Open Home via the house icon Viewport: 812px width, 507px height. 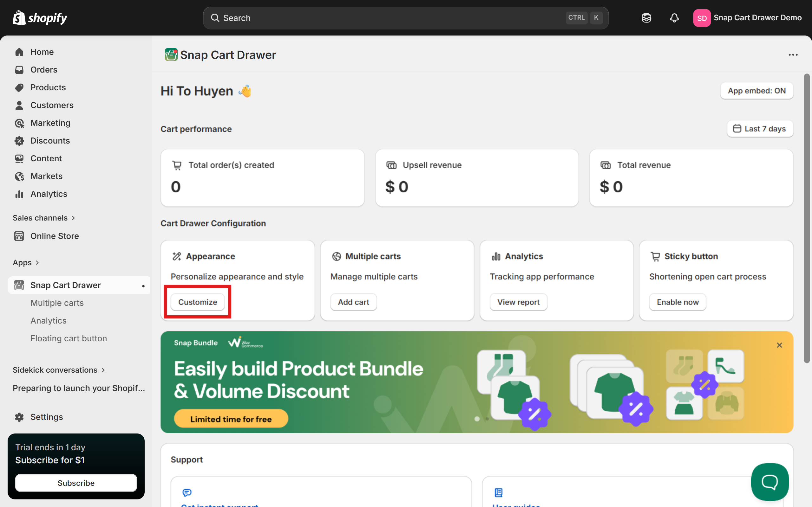19,52
